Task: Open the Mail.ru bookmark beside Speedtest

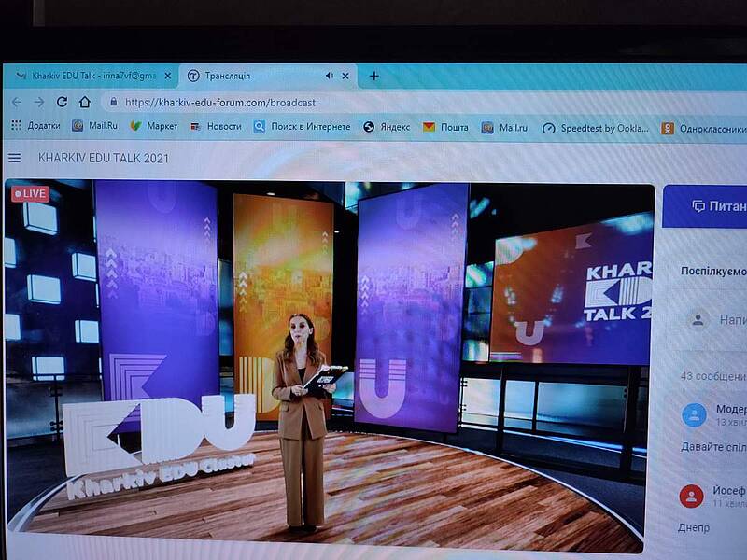Action: pos(504,128)
